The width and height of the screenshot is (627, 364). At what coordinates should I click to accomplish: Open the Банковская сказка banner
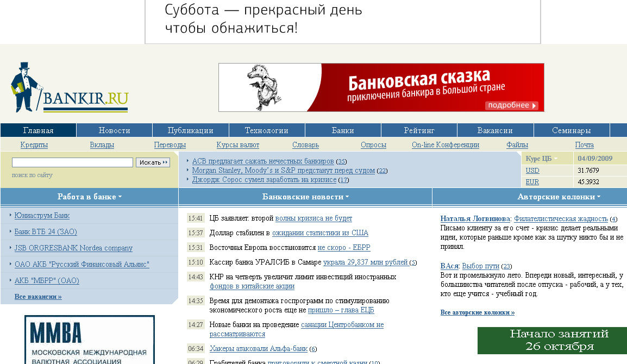point(381,87)
